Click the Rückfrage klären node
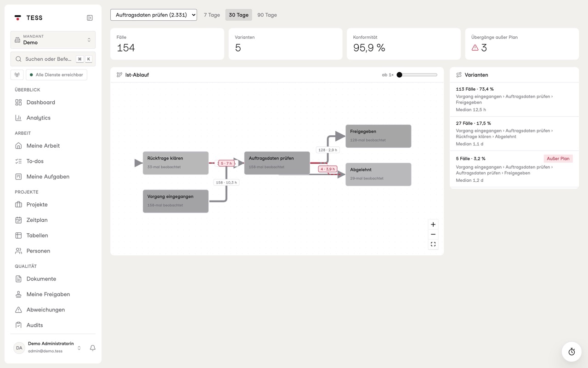Viewport: 588px width, 368px height. click(x=175, y=163)
